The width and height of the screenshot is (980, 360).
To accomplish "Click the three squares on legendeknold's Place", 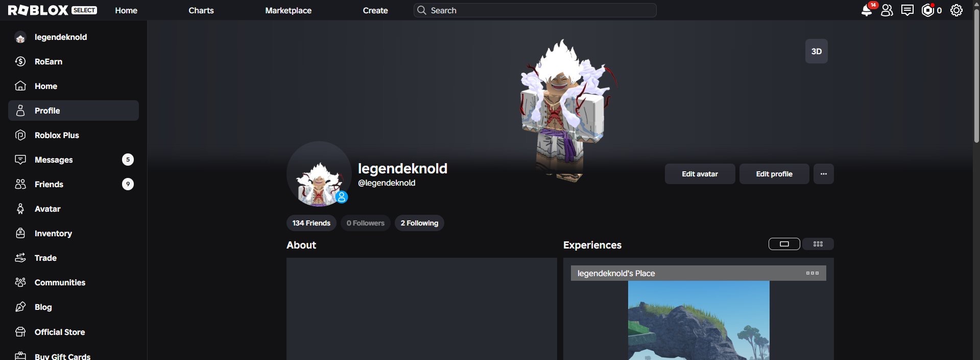I will click(812, 273).
